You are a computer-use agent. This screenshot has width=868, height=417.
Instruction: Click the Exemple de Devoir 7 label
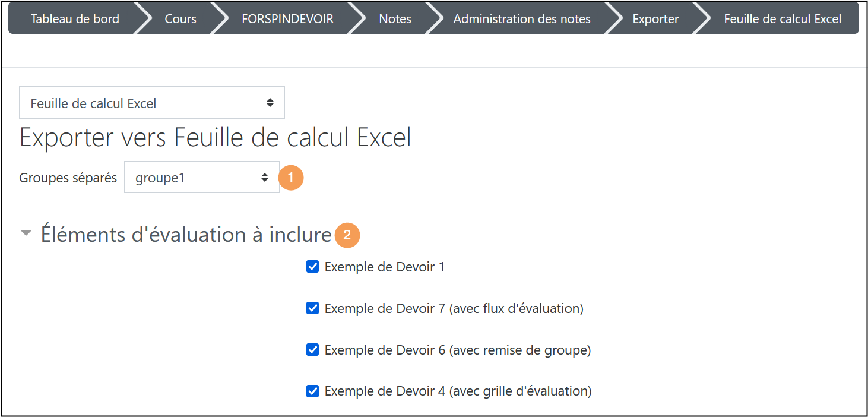[x=454, y=308]
